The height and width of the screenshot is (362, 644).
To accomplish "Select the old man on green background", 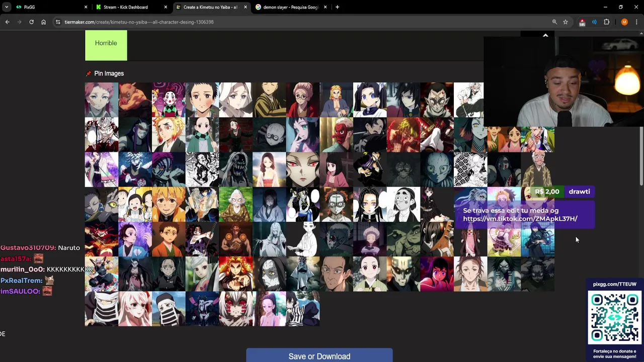I will click(x=235, y=205).
